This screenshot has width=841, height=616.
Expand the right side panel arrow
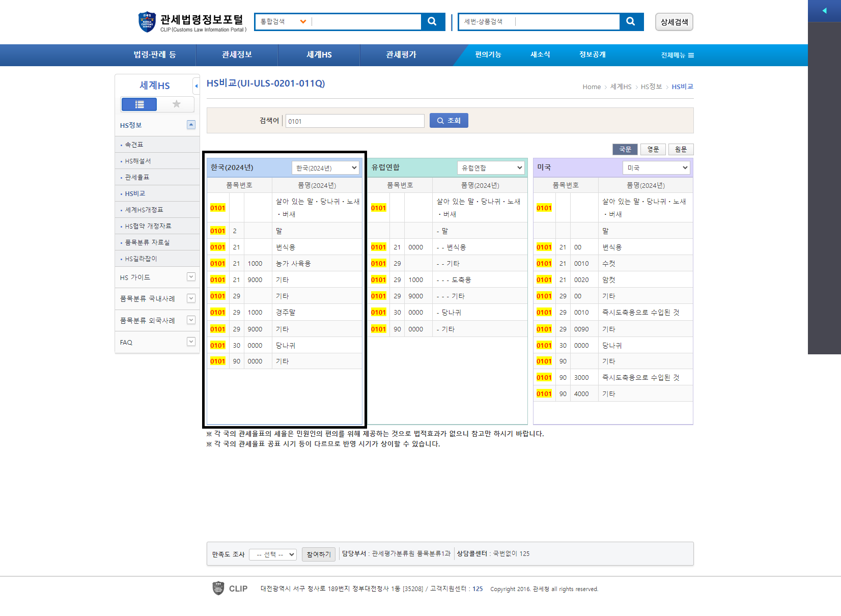click(824, 11)
